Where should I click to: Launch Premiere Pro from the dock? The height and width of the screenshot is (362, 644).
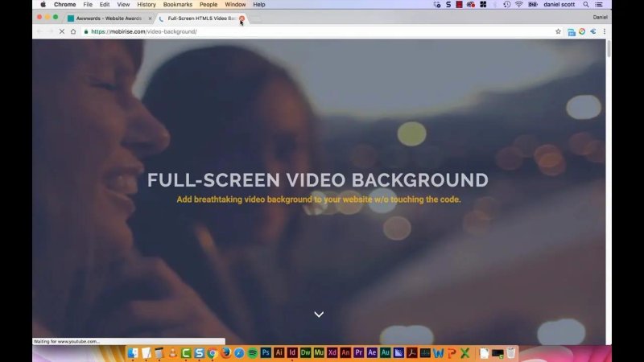pyautogui.click(x=358, y=352)
